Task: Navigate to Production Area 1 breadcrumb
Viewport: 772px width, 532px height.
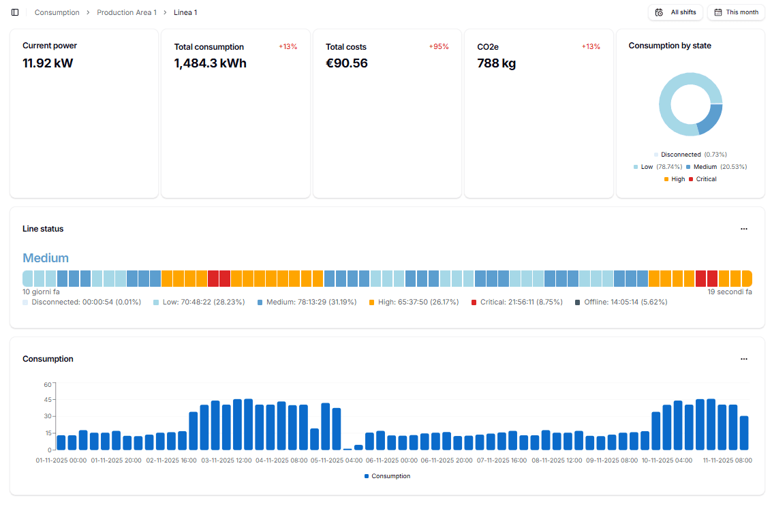Action: [127, 12]
